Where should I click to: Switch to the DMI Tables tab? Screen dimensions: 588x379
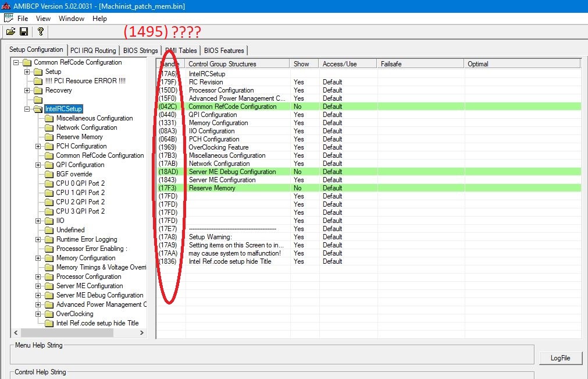(x=181, y=51)
